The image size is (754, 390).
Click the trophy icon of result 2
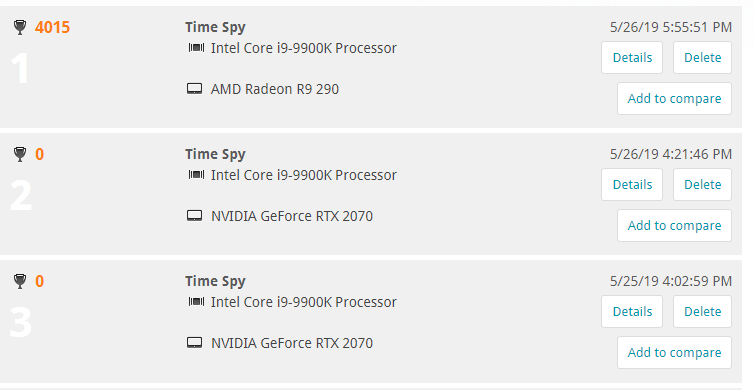click(20, 154)
